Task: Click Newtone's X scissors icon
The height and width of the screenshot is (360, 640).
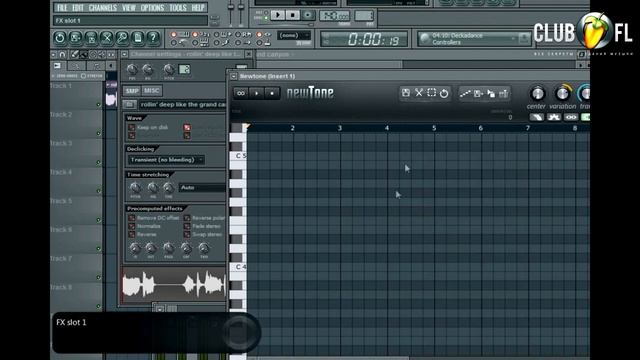Action: pos(419,93)
